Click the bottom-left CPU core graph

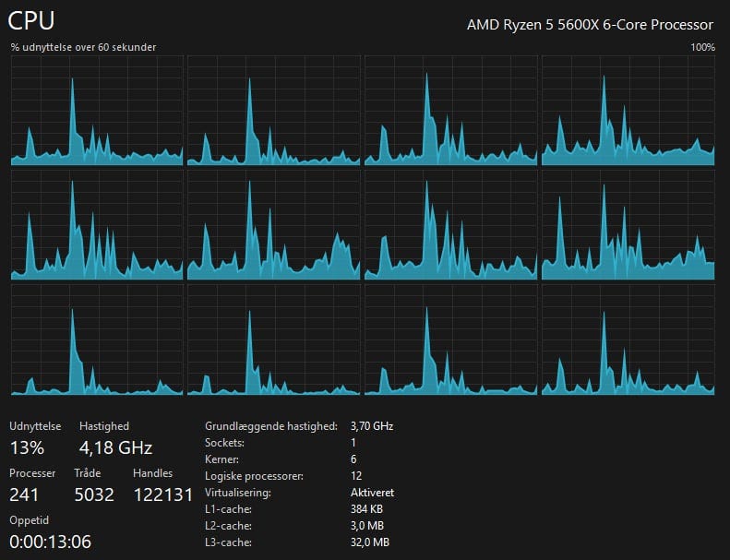click(x=97, y=340)
